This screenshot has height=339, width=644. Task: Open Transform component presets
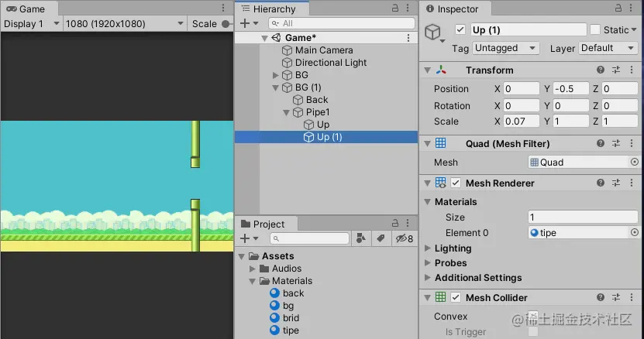click(616, 70)
